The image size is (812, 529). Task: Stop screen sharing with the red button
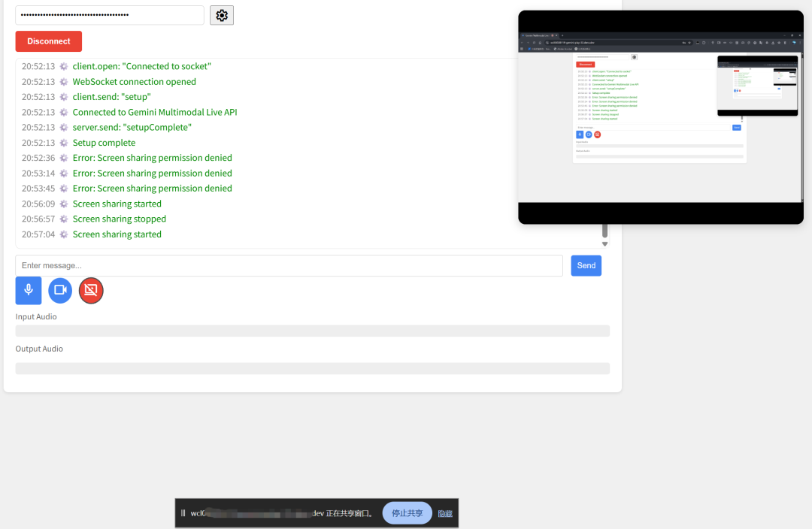(x=91, y=290)
